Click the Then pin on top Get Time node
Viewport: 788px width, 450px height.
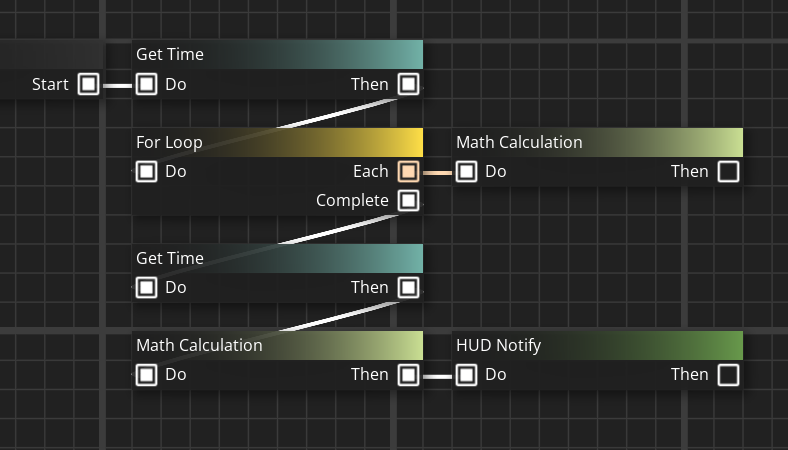coord(408,84)
